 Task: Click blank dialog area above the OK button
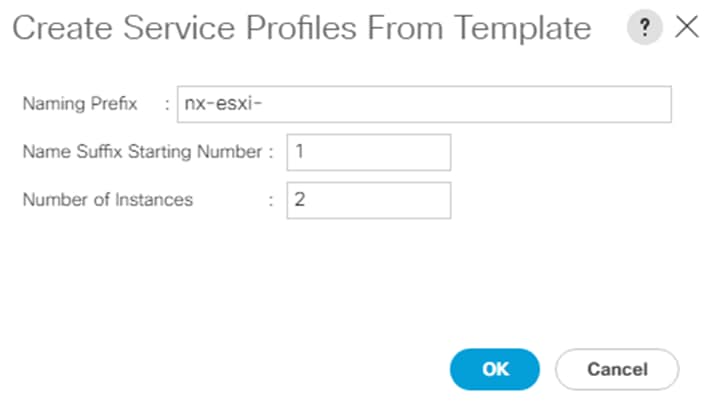(495, 290)
